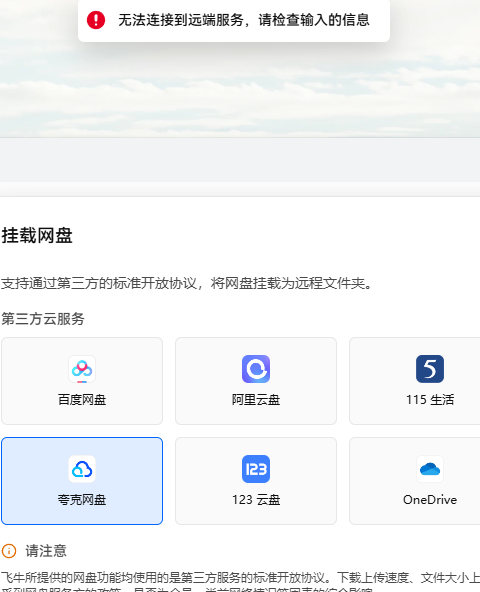Click the Quark cloud icon
This screenshot has height=592, width=480.
point(82,469)
